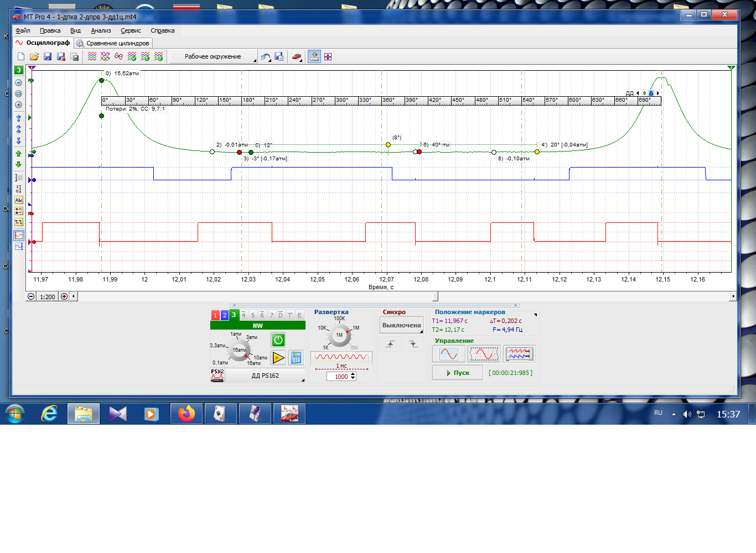756x553 pixels.
Task: Toggle the grid display icon in sidebar
Action: click(18, 178)
